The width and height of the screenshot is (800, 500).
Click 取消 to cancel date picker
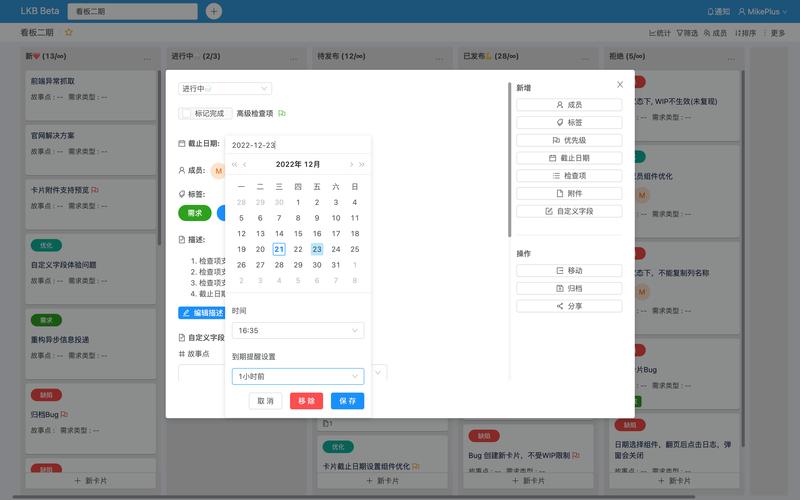(x=265, y=401)
